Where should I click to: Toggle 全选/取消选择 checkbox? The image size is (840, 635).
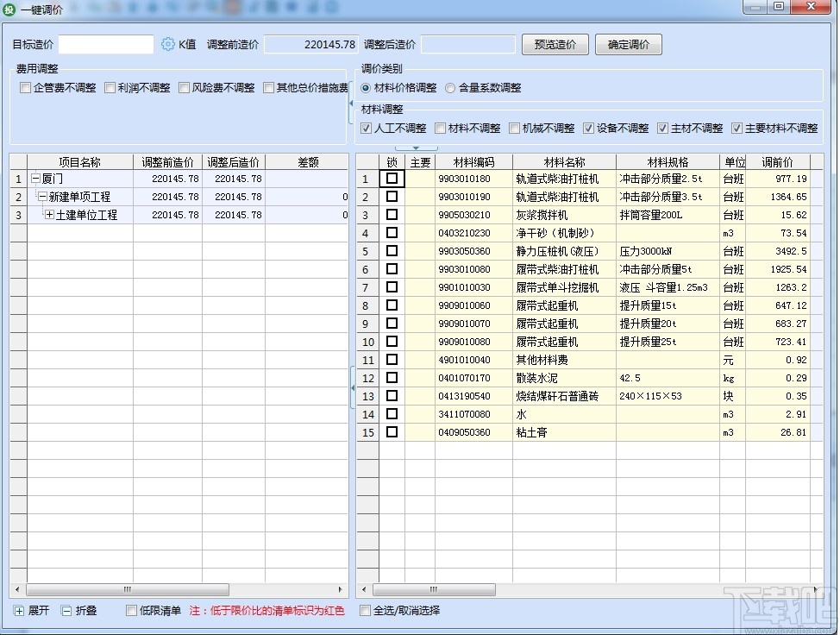point(365,610)
